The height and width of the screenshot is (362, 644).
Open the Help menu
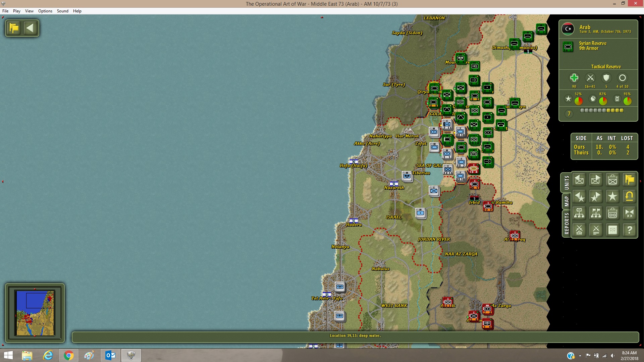[77, 11]
